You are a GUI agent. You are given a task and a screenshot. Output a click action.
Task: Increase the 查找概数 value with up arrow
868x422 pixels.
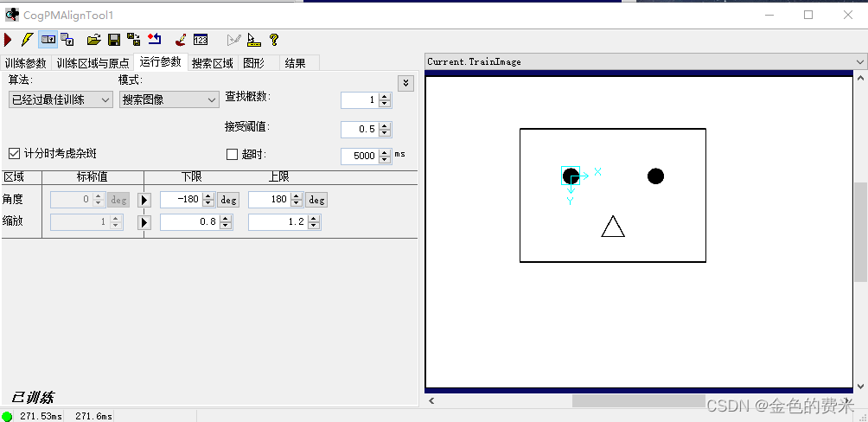pos(386,97)
